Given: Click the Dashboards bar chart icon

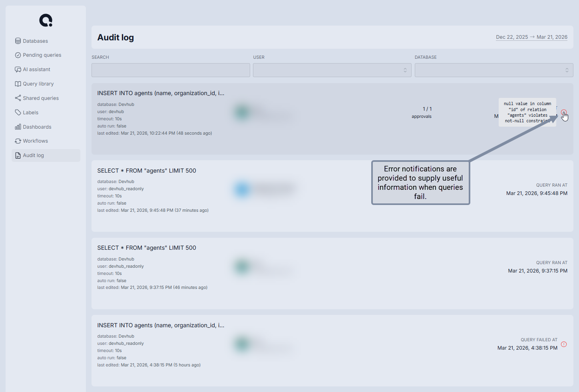Looking at the screenshot, I should tap(18, 127).
